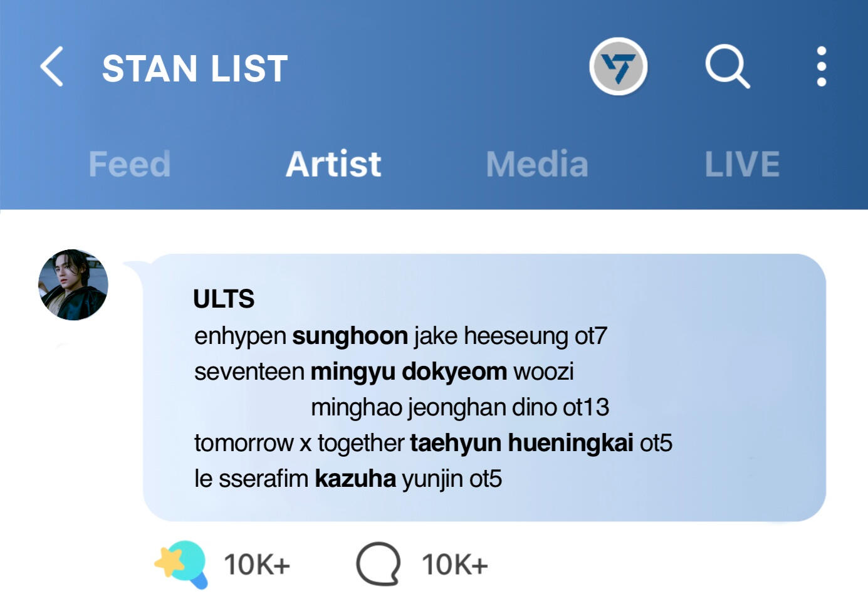Click the bold name sunghoon
This screenshot has height=604, width=868.
point(350,336)
